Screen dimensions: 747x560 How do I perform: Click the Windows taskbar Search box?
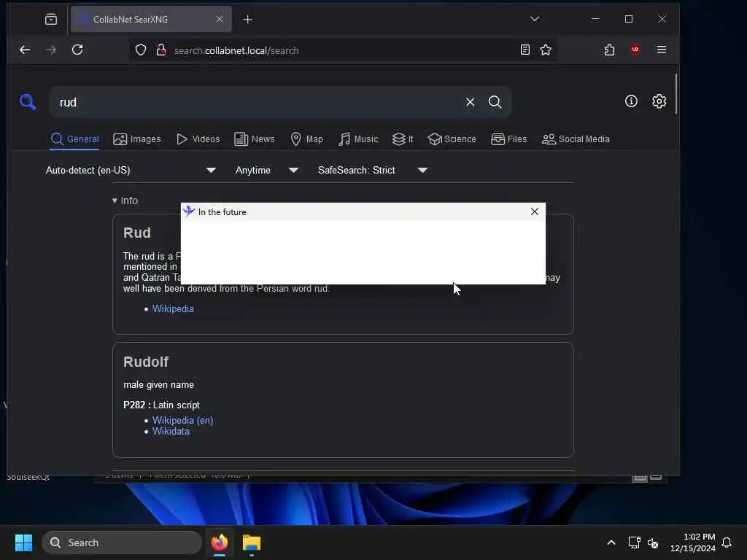(122, 542)
